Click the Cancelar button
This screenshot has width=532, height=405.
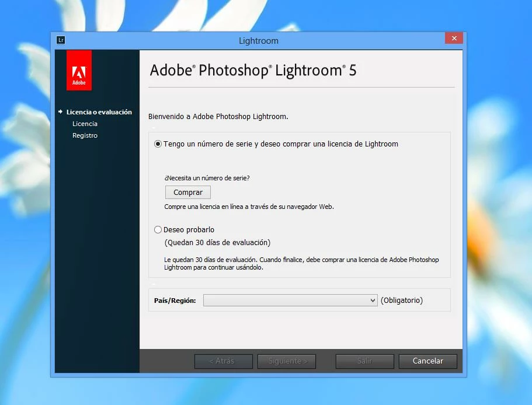[428, 361]
